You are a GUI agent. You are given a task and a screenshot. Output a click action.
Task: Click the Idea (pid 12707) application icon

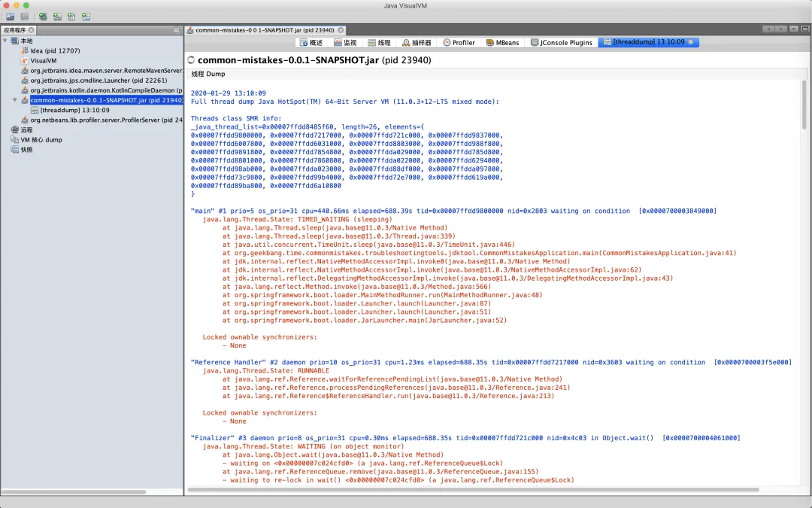tap(25, 50)
